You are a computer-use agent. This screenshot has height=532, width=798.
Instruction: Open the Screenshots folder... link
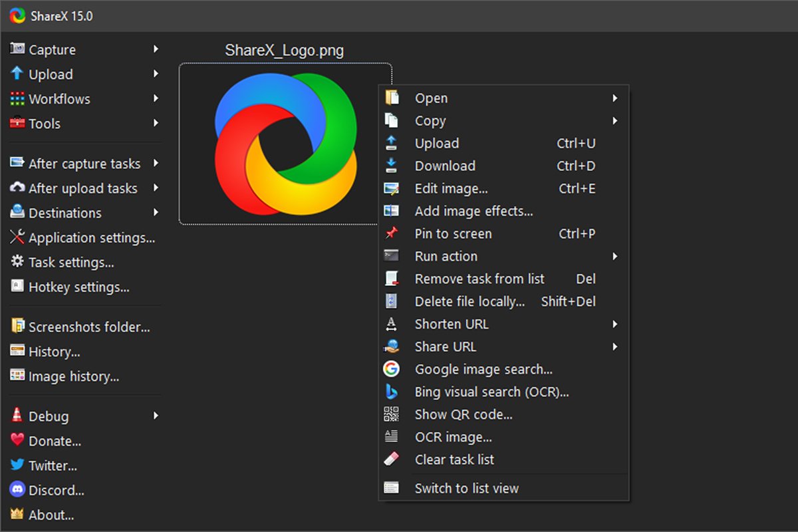(88, 327)
